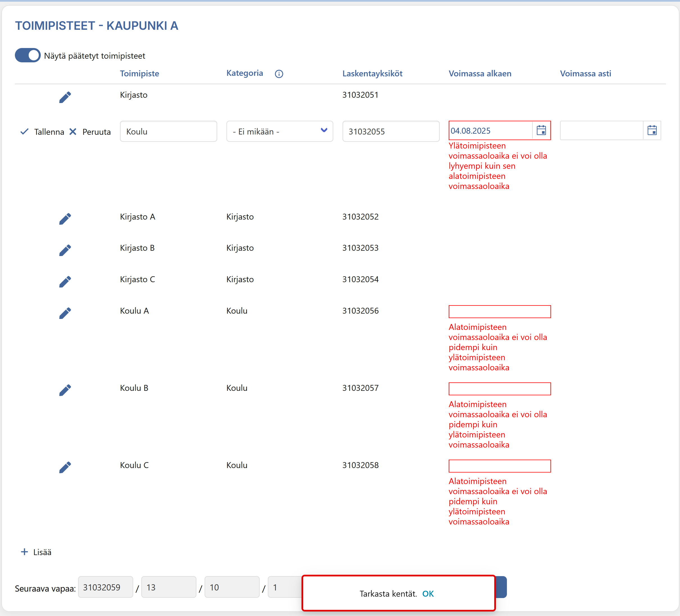Edit the Koulu B row pencil icon
680x616 pixels.
click(65, 390)
